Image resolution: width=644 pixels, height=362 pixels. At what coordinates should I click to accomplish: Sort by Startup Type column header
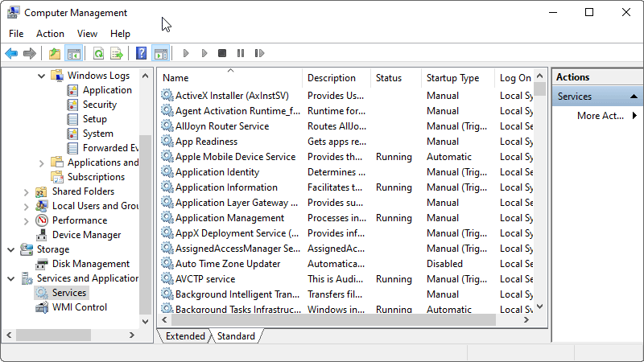coord(458,78)
